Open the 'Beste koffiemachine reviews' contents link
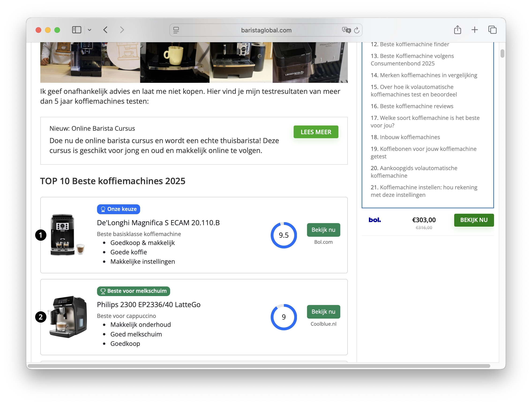532x404 pixels. [x=416, y=106]
